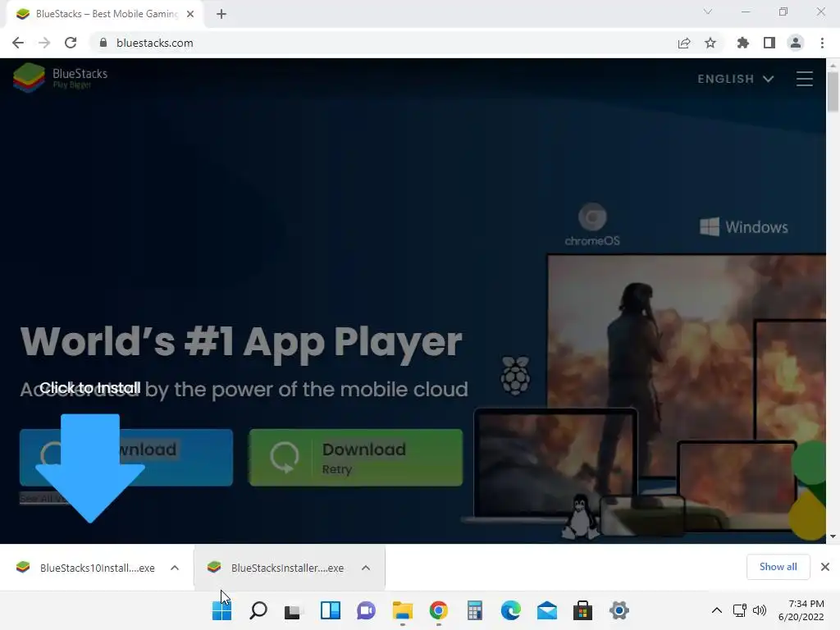This screenshot has height=630, width=840.
Task: Click the Windows platform logo
Action: (743, 226)
